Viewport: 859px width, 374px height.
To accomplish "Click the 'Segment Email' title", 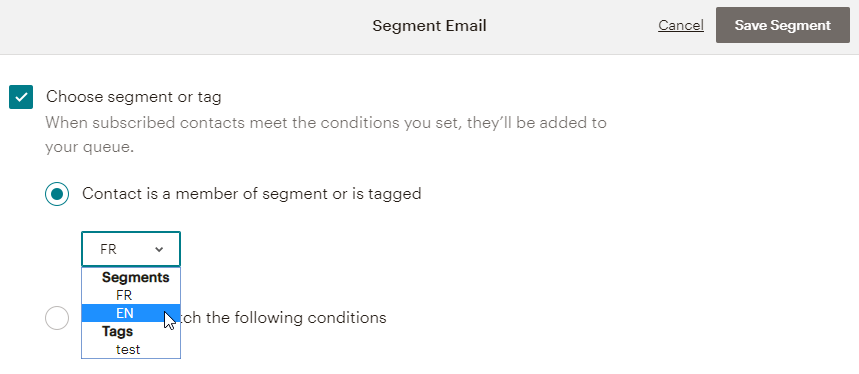I will tap(430, 26).
